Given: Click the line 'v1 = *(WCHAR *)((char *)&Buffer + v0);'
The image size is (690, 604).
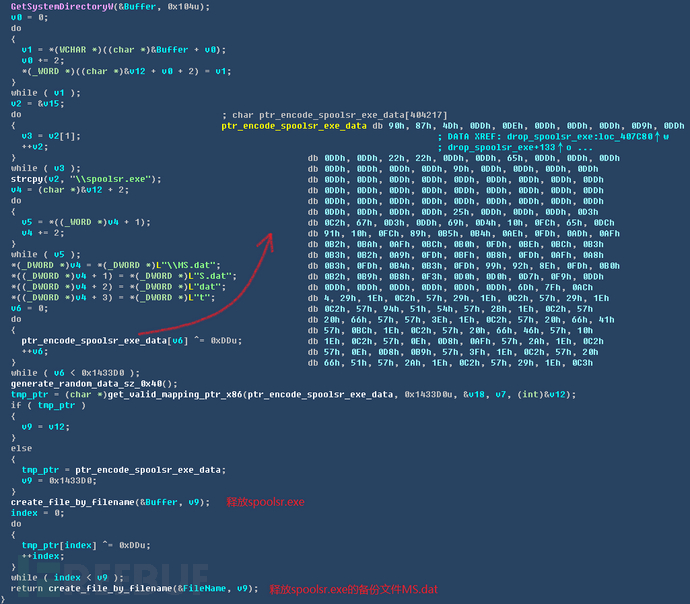Looking at the screenshot, I should coord(124,50).
